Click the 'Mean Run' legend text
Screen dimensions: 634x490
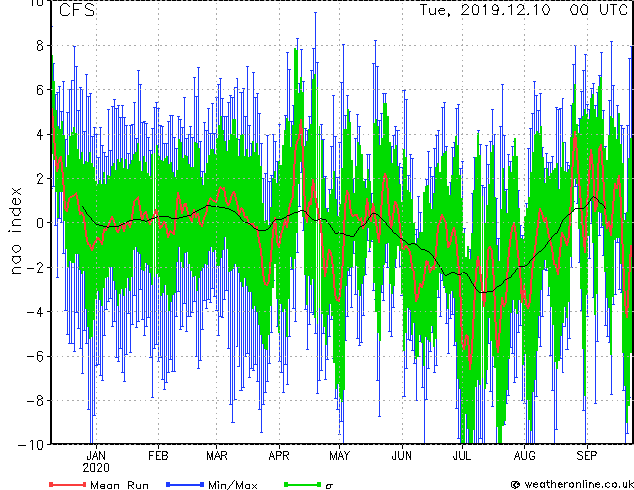(x=119, y=484)
